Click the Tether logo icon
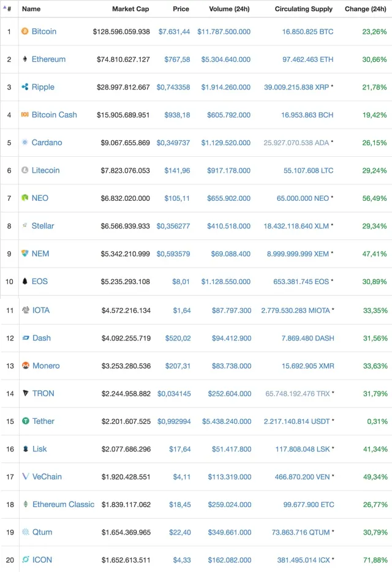Image resolution: width=392 pixels, height=572 pixels. (26, 421)
